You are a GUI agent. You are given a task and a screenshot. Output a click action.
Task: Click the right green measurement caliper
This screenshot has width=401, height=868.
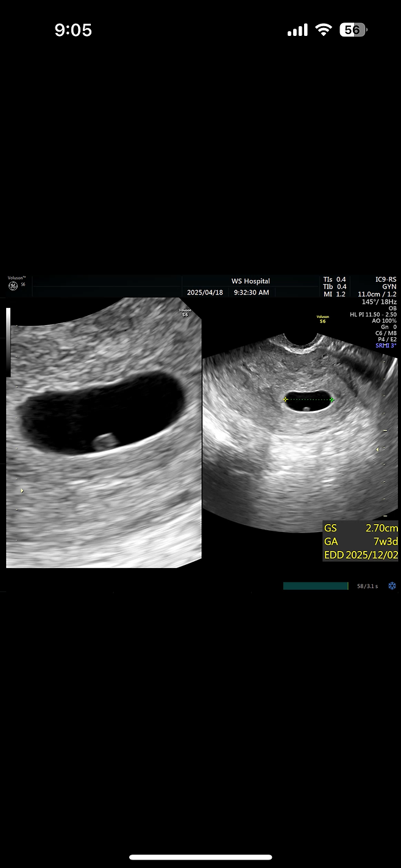[332, 399]
